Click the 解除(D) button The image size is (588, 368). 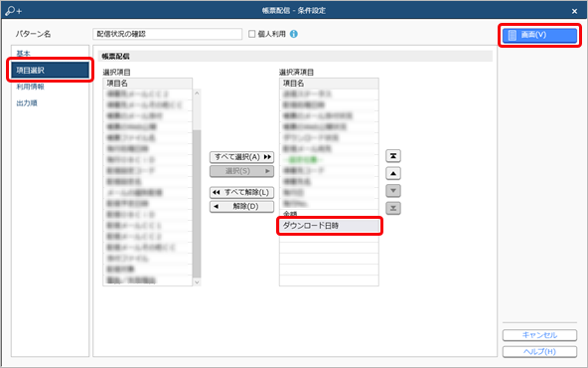click(x=242, y=207)
